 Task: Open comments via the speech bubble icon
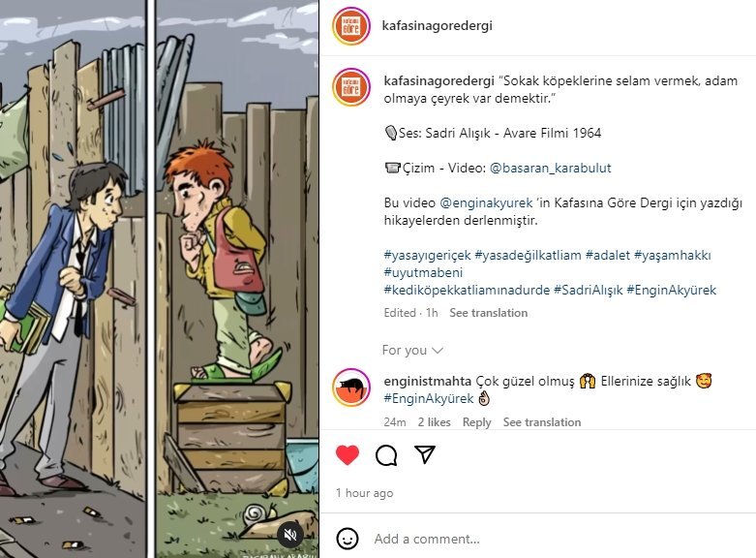386,454
